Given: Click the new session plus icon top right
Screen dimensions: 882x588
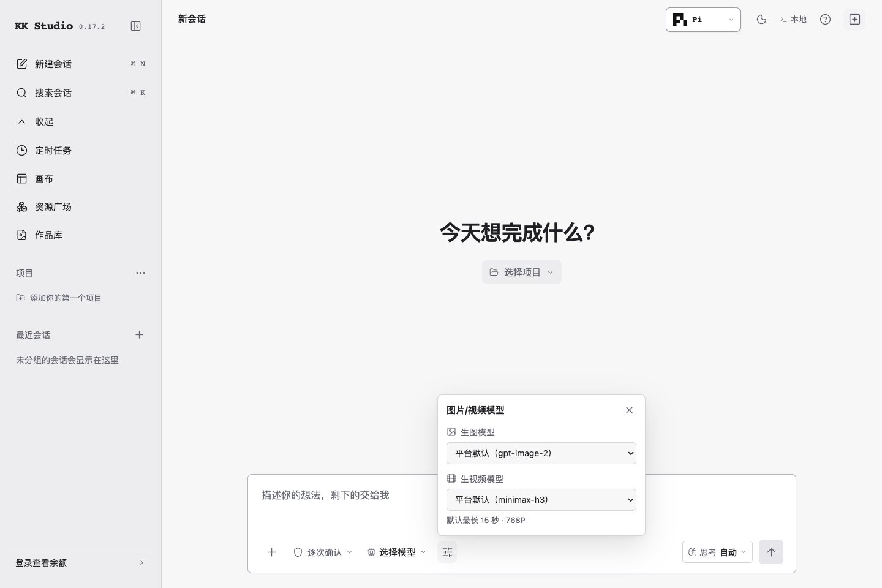Looking at the screenshot, I should (854, 20).
